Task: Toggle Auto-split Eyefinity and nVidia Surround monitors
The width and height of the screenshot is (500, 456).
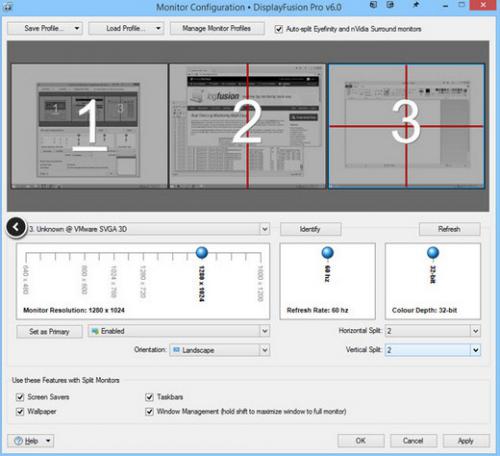Action: [x=279, y=29]
